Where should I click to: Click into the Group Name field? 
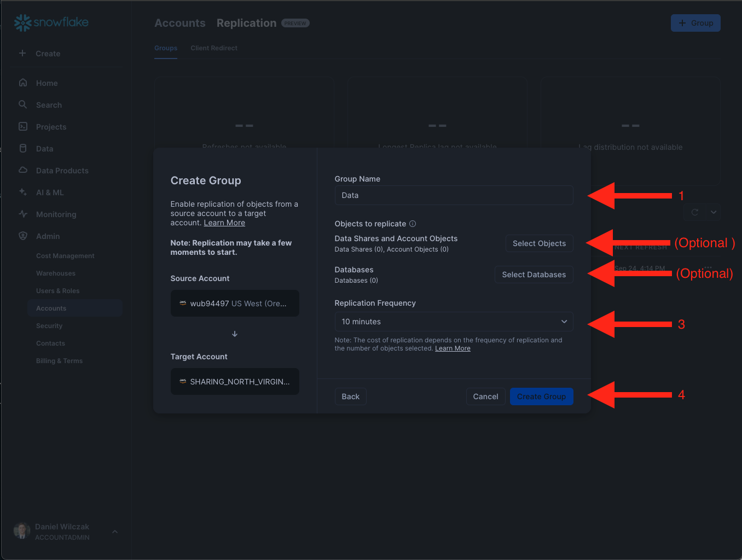454,195
